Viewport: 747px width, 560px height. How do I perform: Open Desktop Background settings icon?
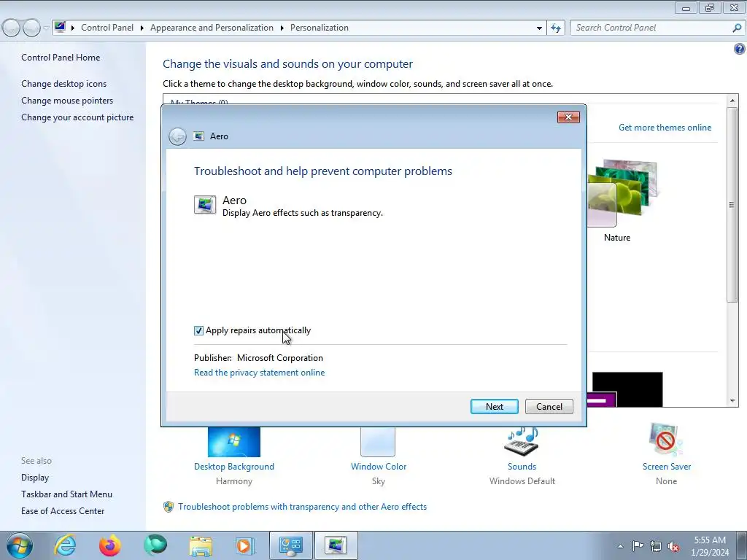coord(234,442)
